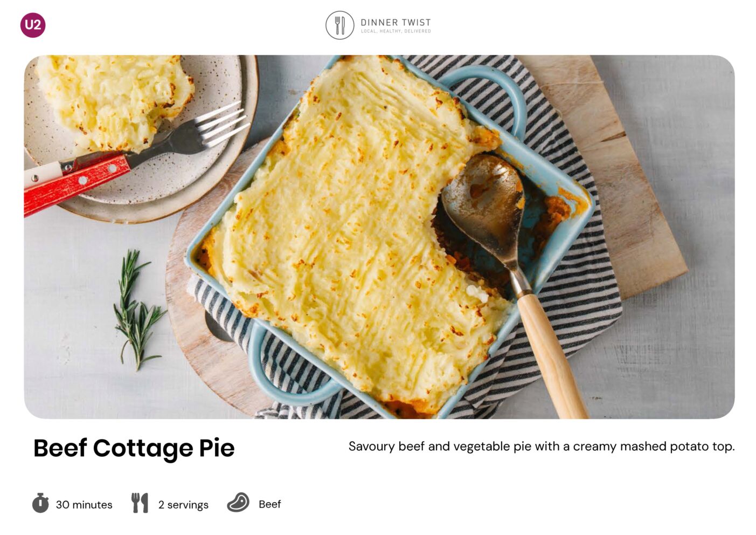Click the wooden spoon handle
This screenshot has height=535, width=756.
552,356
